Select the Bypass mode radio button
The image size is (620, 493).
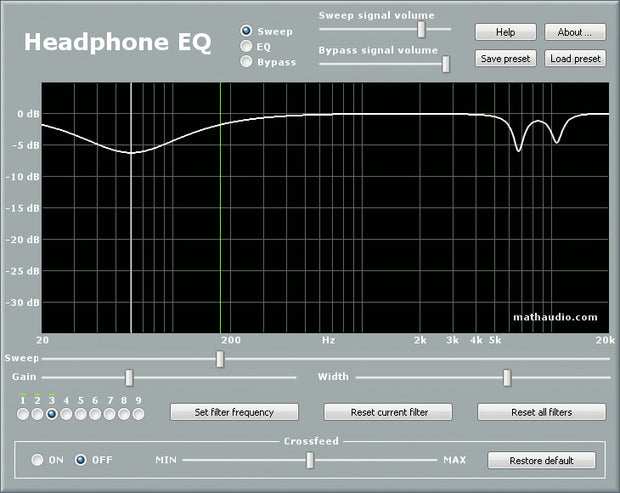pyautogui.click(x=246, y=61)
